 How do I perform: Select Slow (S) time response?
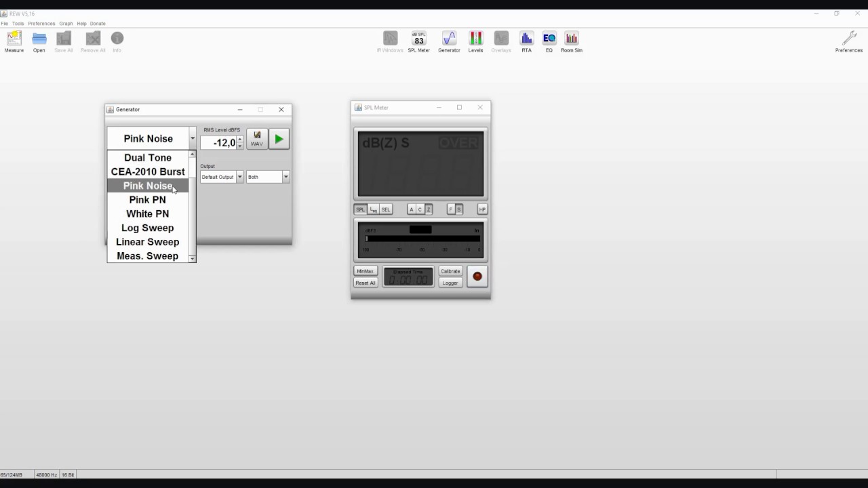459,209
